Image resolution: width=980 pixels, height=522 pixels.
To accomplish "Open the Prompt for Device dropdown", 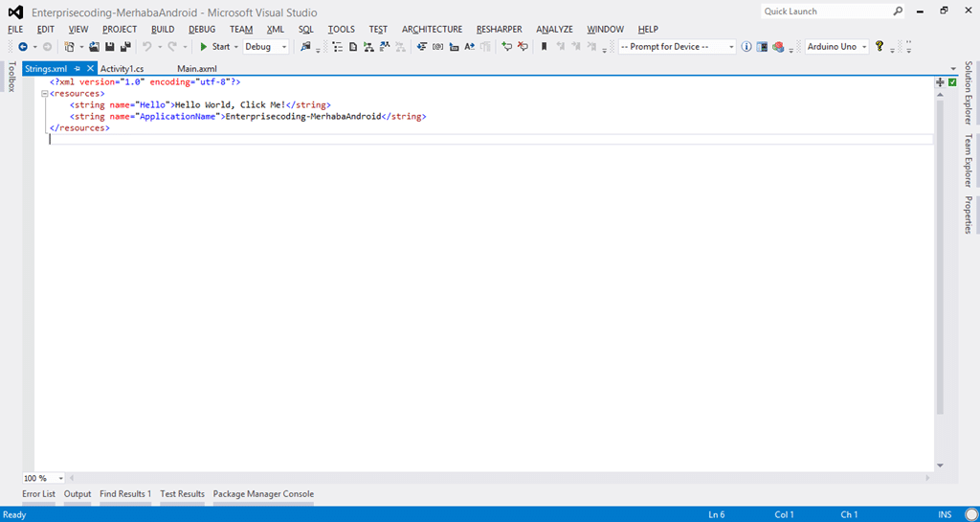I will click(x=731, y=47).
